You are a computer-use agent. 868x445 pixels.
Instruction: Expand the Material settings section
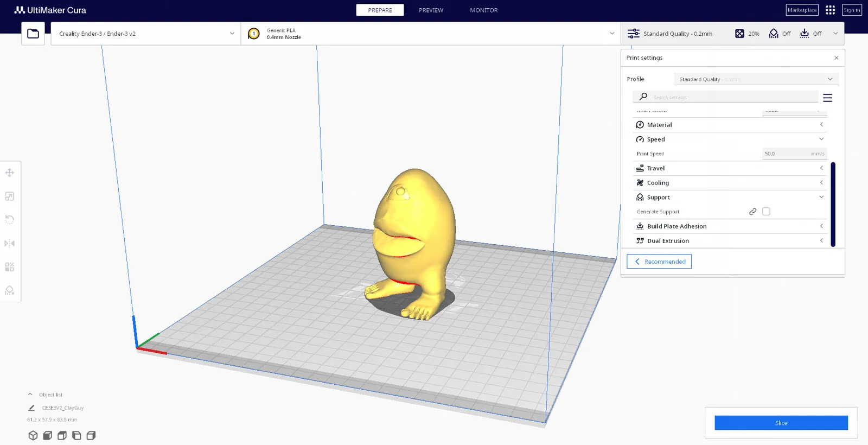tap(730, 125)
